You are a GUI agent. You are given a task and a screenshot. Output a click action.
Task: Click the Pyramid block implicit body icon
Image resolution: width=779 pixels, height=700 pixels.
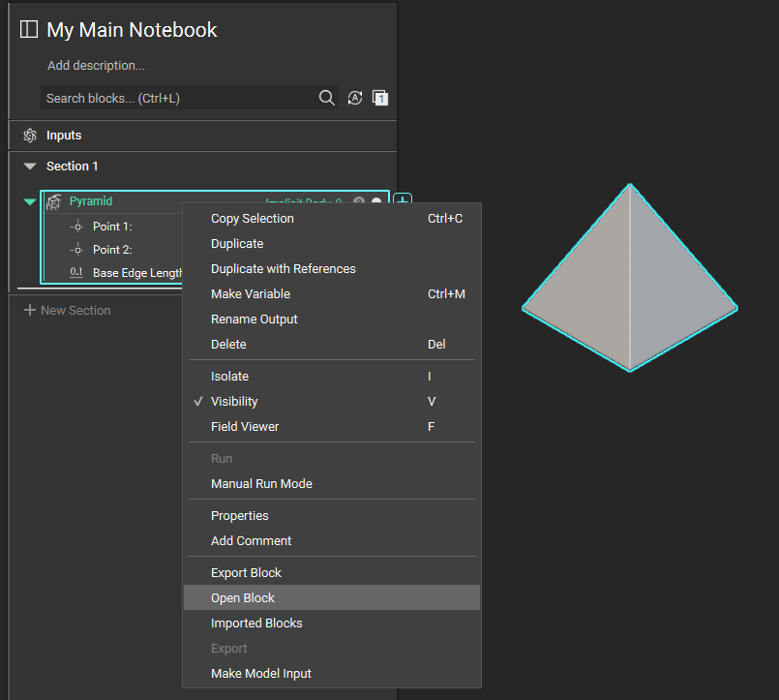(x=53, y=201)
